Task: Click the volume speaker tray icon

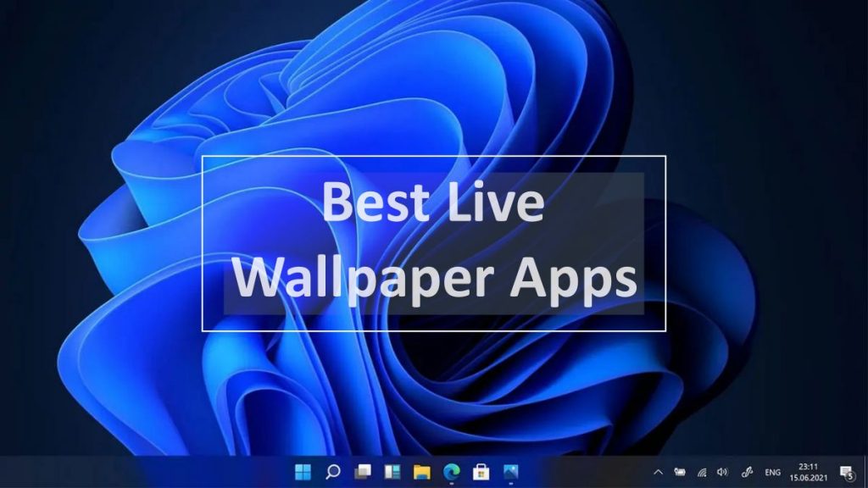Action: click(722, 472)
